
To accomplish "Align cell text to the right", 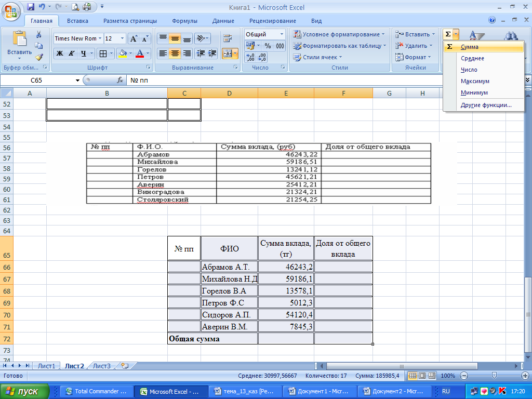I will [x=187, y=54].
